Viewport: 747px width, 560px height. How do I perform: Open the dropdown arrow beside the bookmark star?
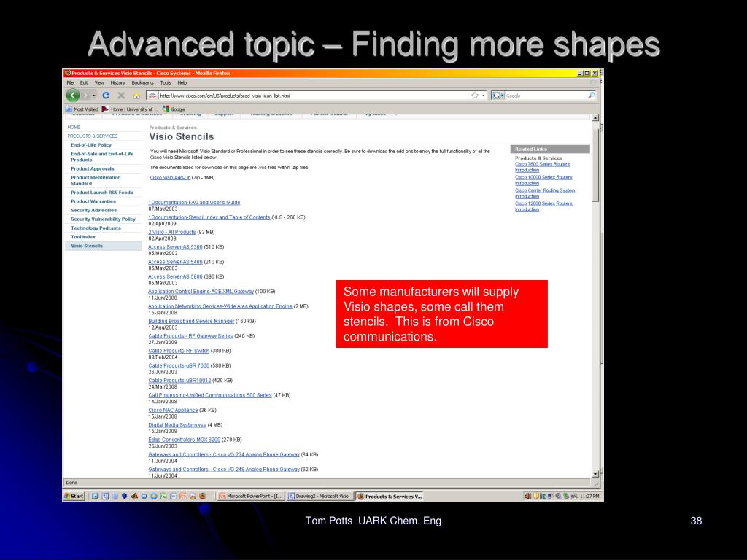484,96
